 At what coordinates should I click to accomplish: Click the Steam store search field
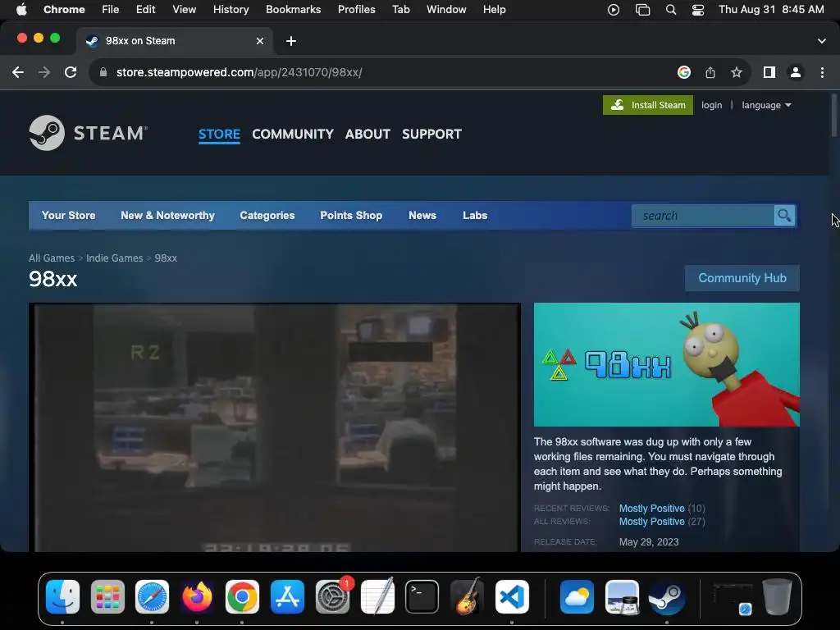point(703,216)
